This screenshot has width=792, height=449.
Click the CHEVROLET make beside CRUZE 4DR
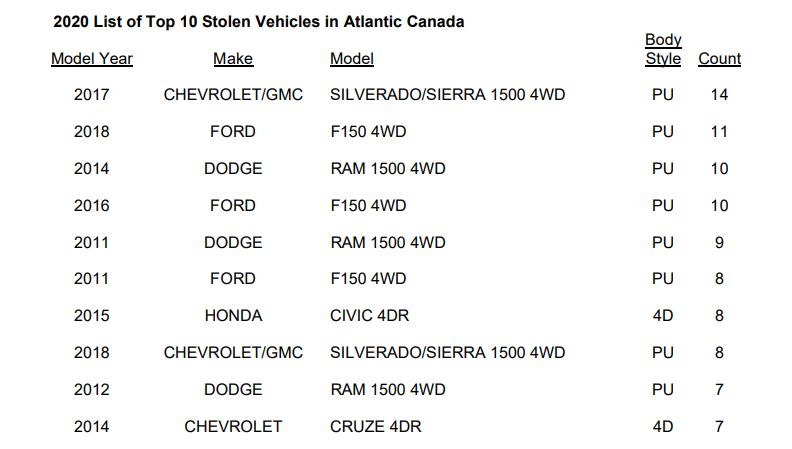click(x=233, y=426)
